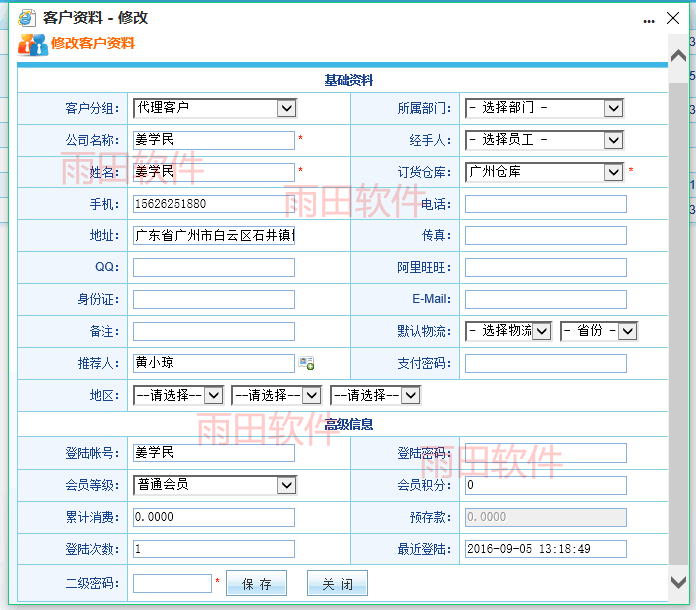Click the 公司名称 input field

[x=214, y=140]
